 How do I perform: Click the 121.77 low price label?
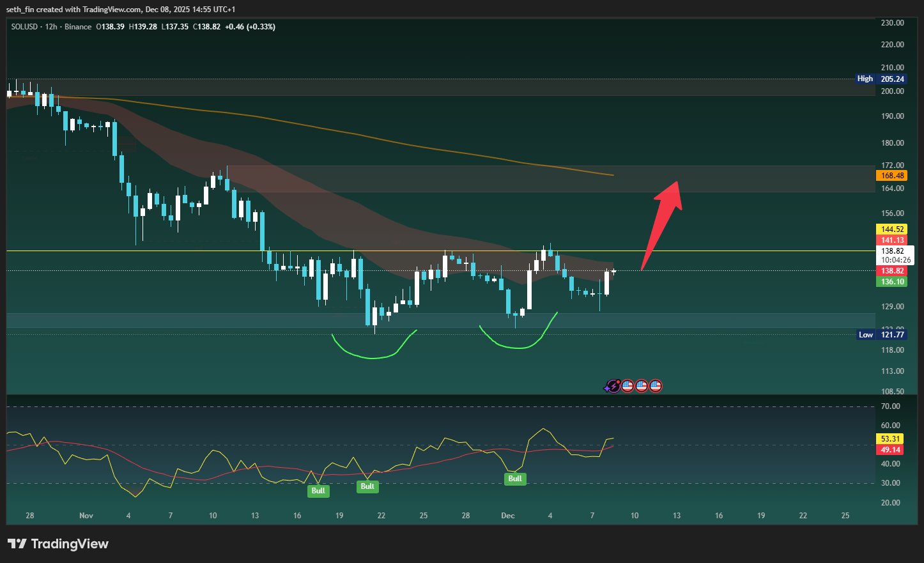click(892, 335)
